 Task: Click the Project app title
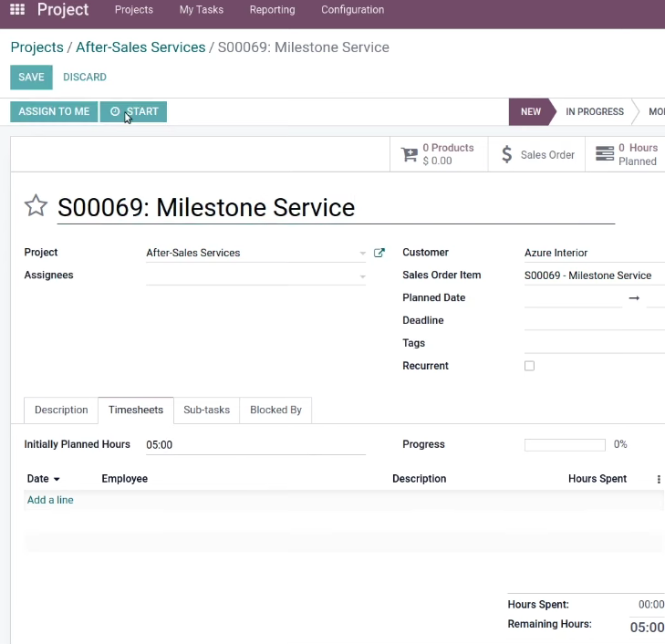tap(63, 10)
